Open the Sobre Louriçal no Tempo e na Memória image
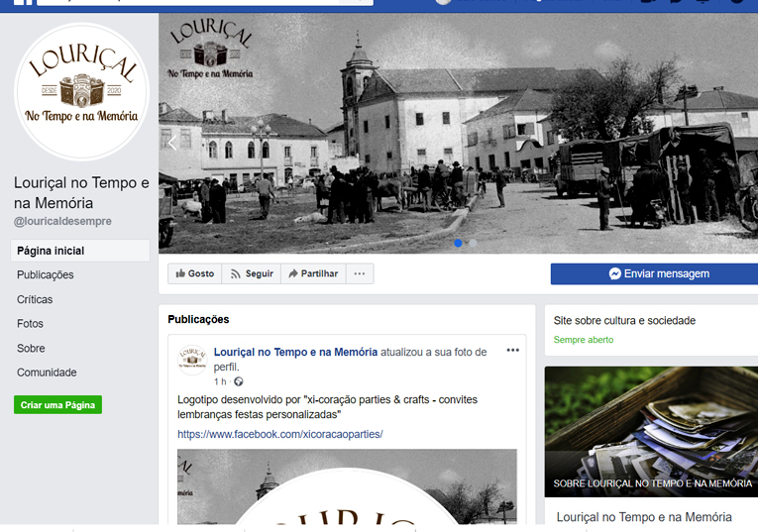758x532 pixels. coord(651,432)
